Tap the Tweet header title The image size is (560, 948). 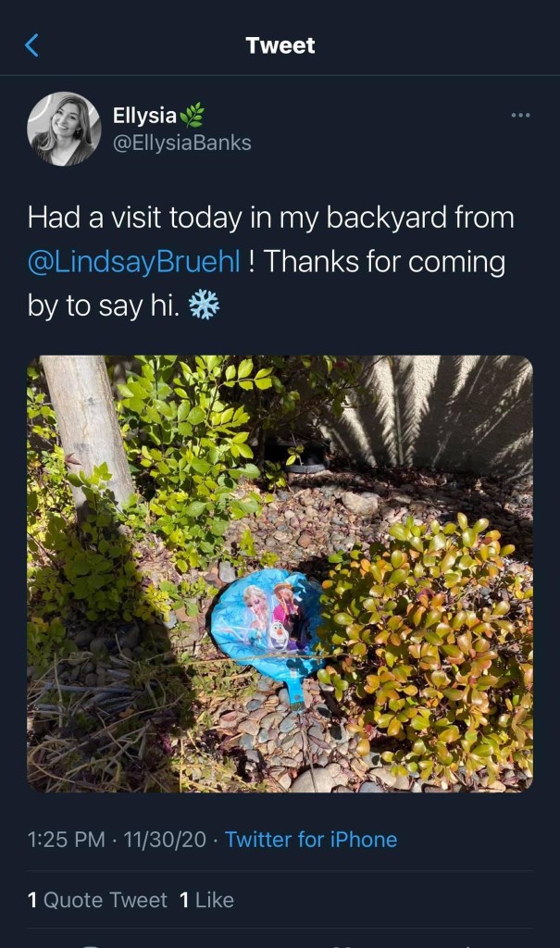click(x=280, y=45)
